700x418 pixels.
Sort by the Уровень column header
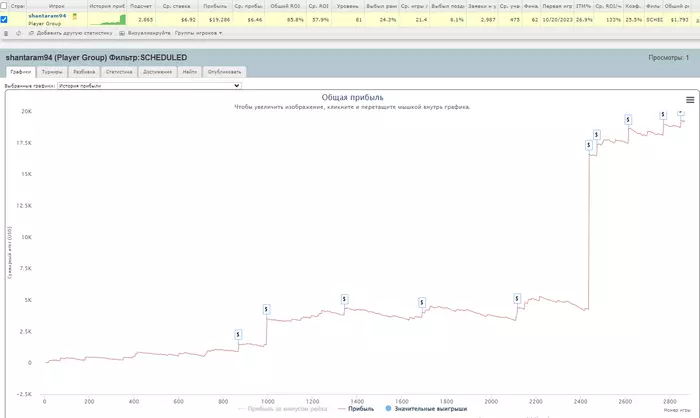pos(348,6)
